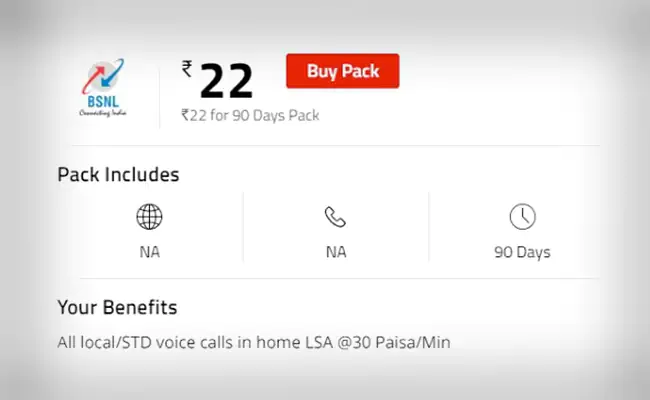The width and height of the screenshot is (650, 400).
Task: Click the word 'Pack' on red button
Action: tap(360, 71)
